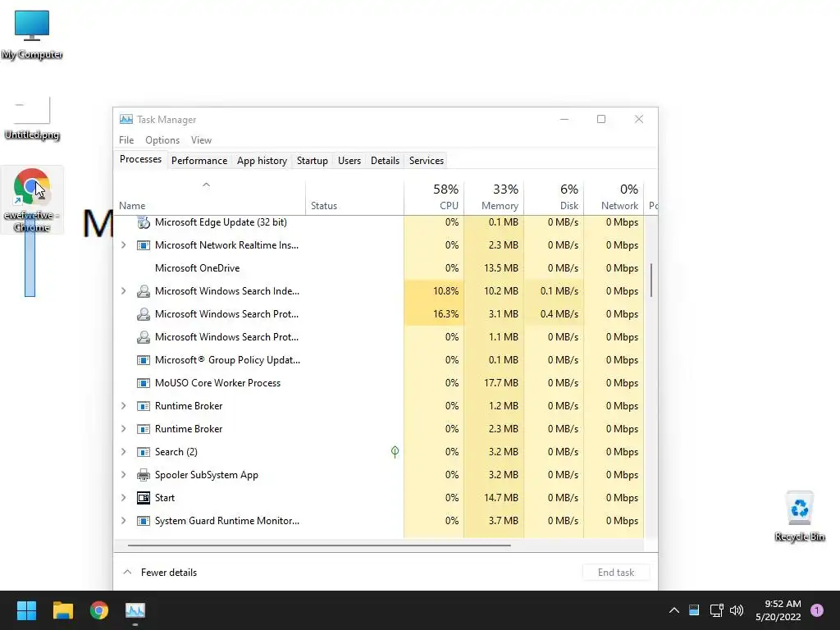
Task: Click the Start process icon
Action: coord(143,498)
